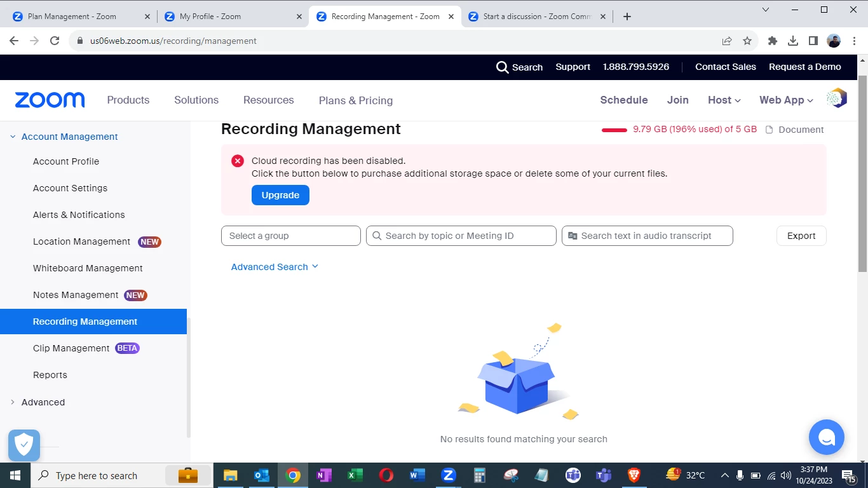Open Chrome downloads icon
Viewport: 868px width, 488px height.
click(793, 41)
